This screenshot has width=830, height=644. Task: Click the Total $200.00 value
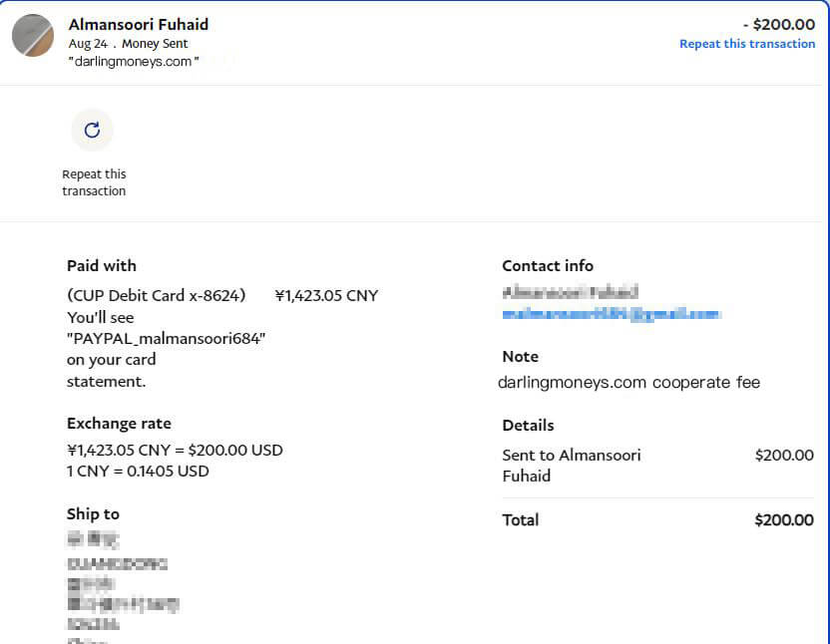click(x=784, y=519)
